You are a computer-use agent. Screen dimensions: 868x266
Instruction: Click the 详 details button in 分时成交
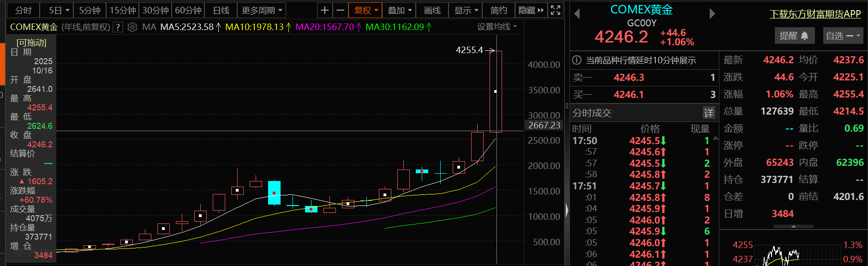point(708,113)
